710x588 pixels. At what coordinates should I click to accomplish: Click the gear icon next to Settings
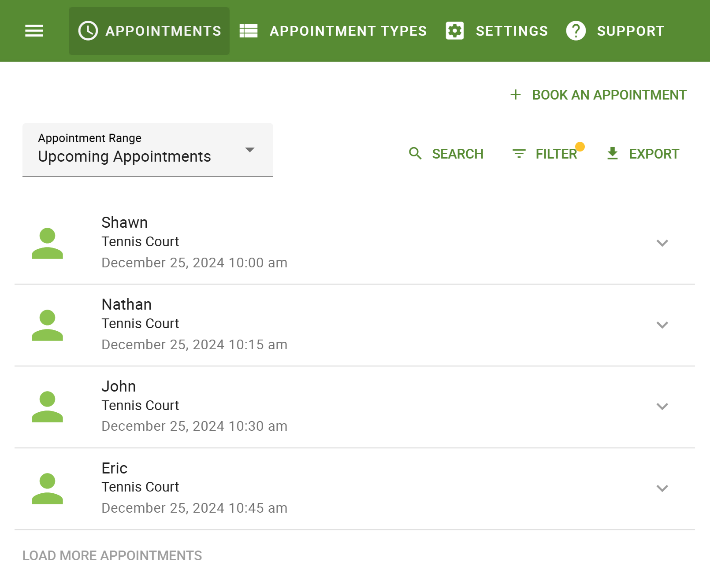[454, 30]
